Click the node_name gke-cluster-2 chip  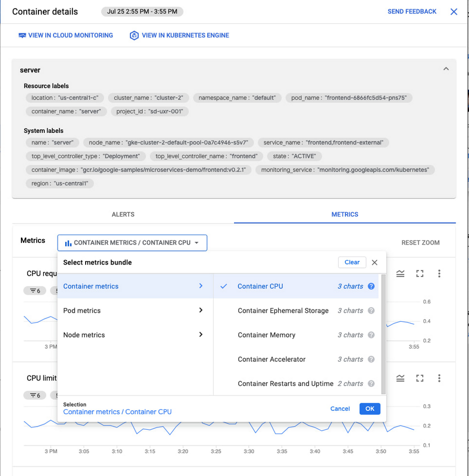click(168, 143)
